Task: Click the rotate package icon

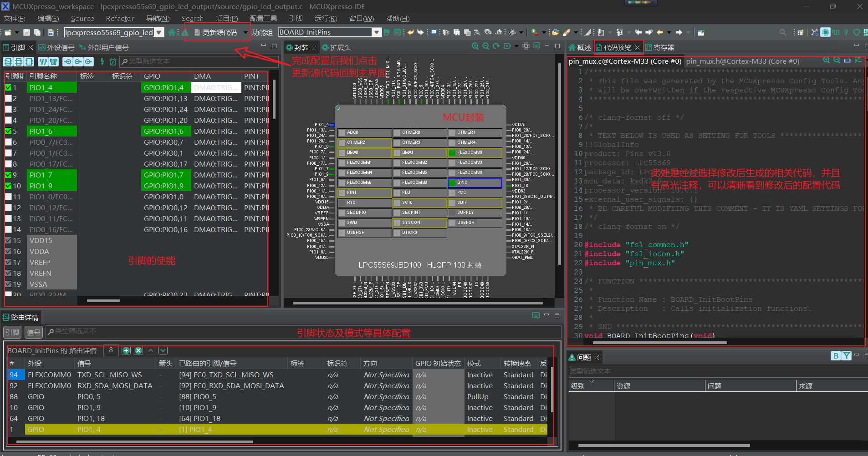Action: [x=496, y=46]
